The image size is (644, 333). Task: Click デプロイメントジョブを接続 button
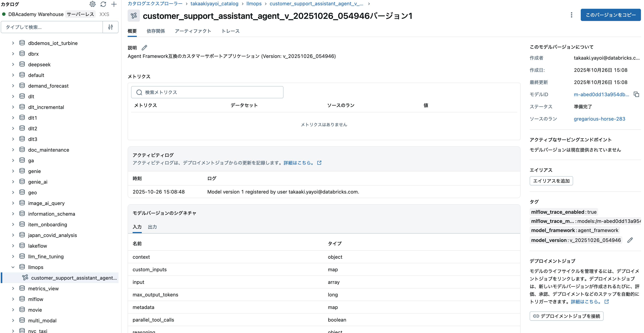566,316
